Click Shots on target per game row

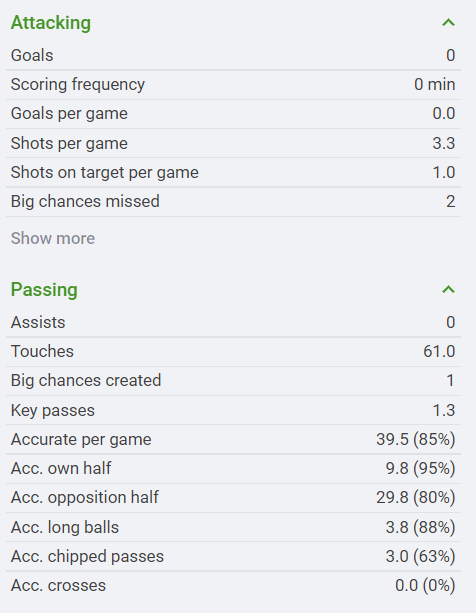coord(233,172)
